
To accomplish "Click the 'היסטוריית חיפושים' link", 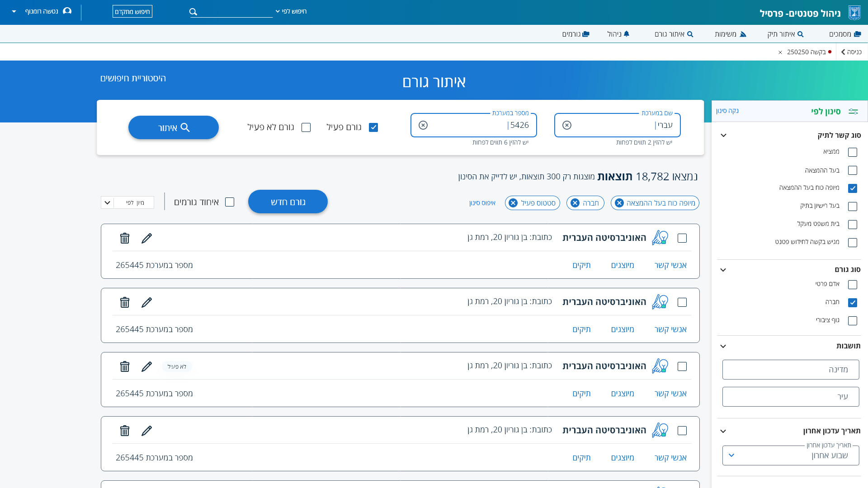I will coord(133,78).
